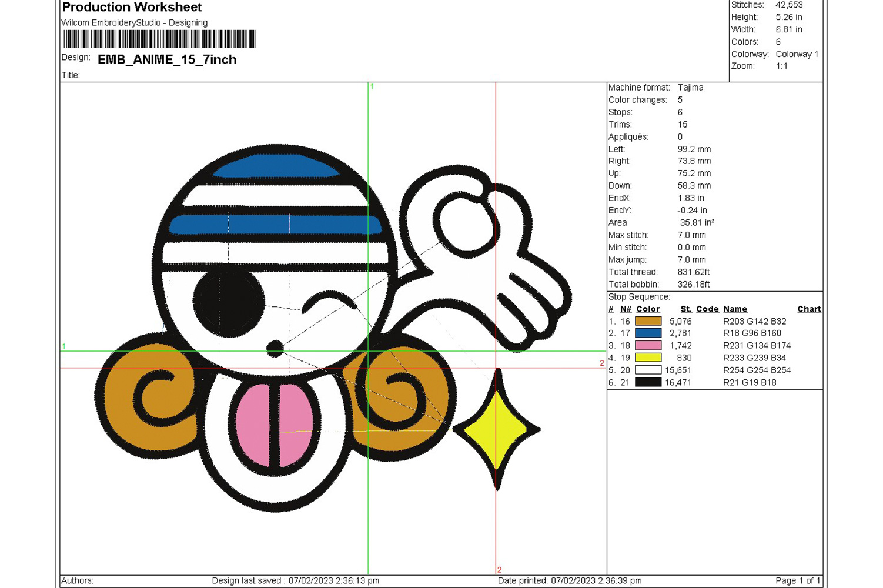Viewport: 883px width, 588px height.
Task: Click the Name column header
Action: tap(735, 309)
